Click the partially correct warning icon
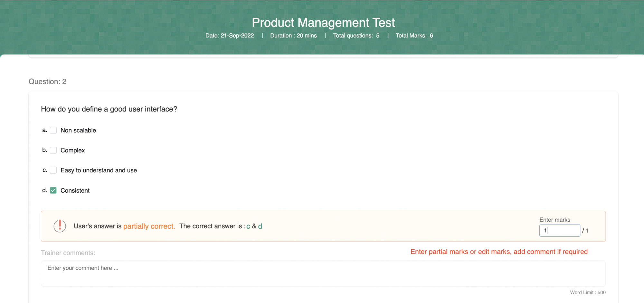 60,226
